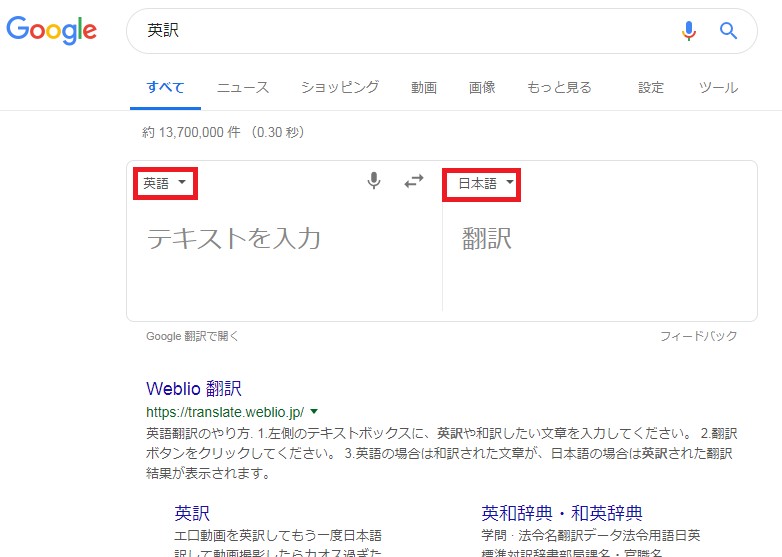The height and width of the screenshot is (557, 782).
Task: Go to the 動画 tab
Action: (x=424, y=88)
